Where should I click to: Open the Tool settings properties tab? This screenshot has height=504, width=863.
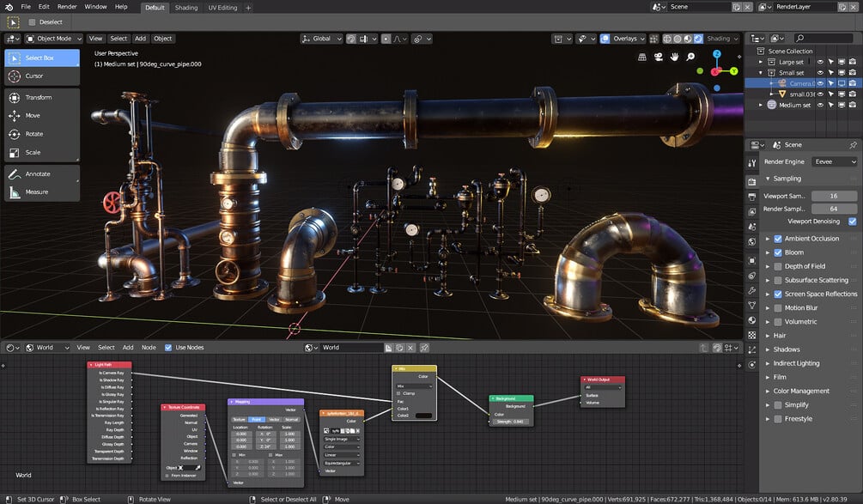[x=752, y=163]
